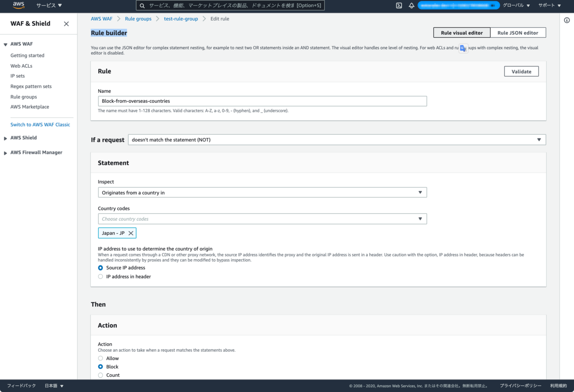574x392 pixels.
Task: Choose the Count action
Action: pyautogui.click(x=100, y=375)
